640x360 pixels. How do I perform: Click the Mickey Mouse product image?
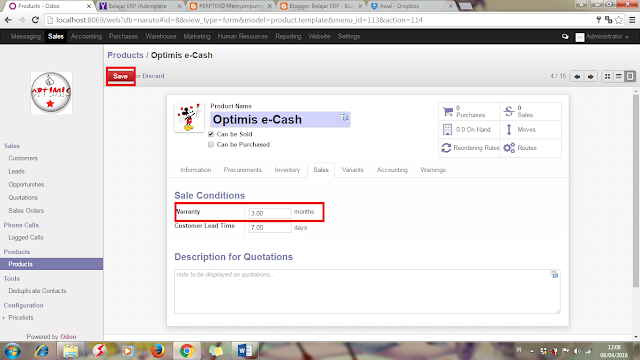(x=189, y=118)
